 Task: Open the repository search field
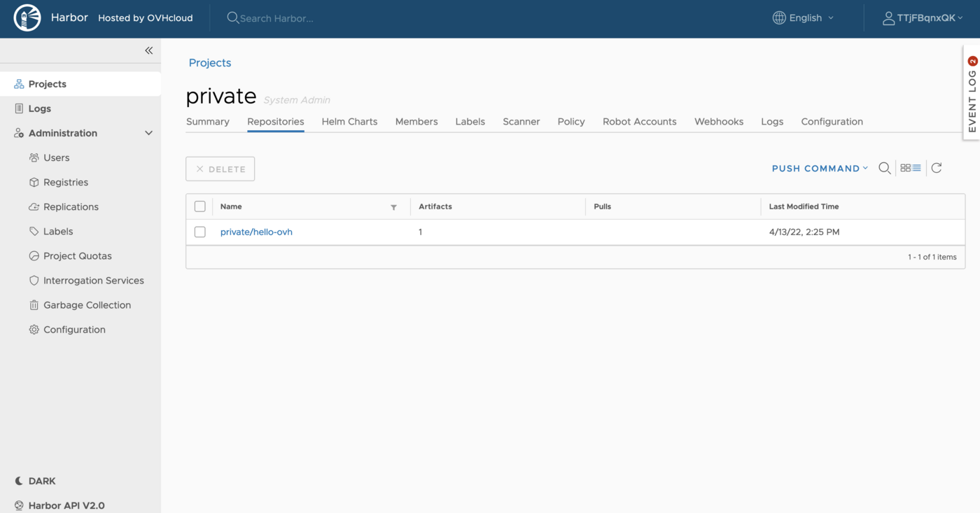coord(884,168)
